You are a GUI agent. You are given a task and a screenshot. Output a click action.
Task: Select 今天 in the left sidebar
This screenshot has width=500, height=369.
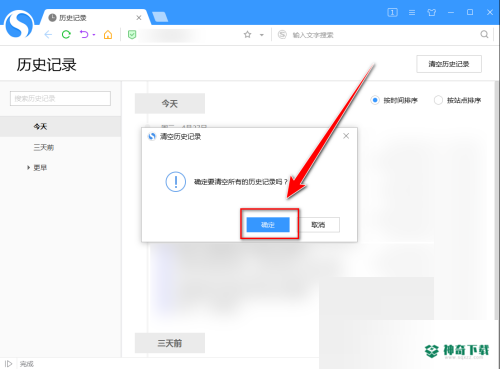coord(60,126)
